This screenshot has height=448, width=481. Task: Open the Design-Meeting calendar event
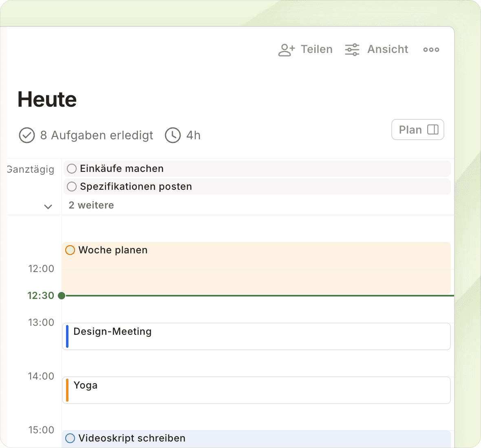click(257, 336)
